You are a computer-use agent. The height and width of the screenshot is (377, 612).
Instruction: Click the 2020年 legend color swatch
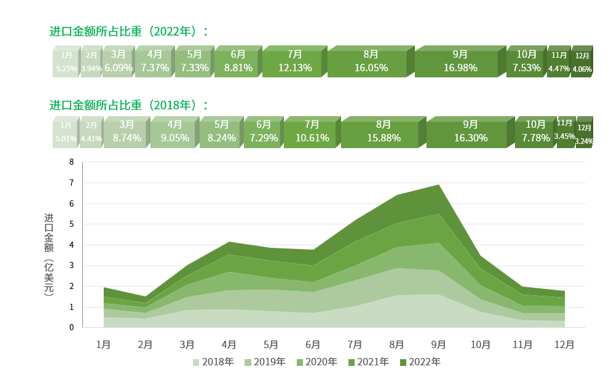tap(300, 363)
